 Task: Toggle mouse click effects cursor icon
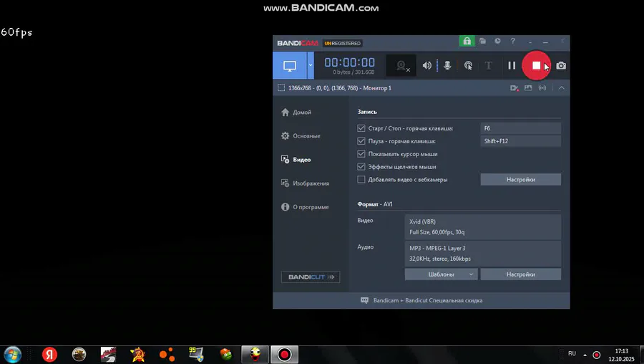tap(468, 65)
